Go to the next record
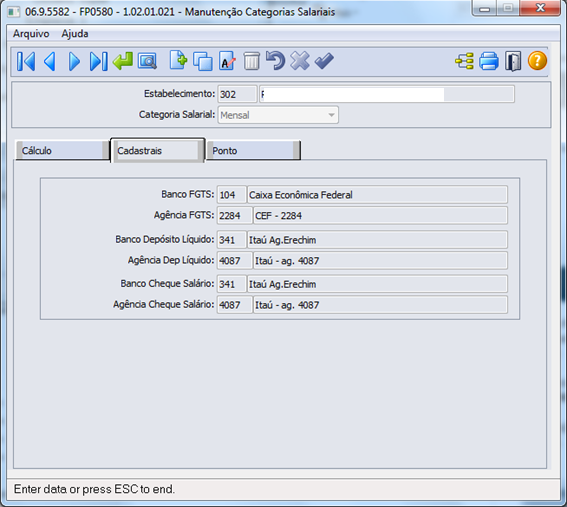Image resolution: width=567 pixels, height=507 pixels. point(74,61)
